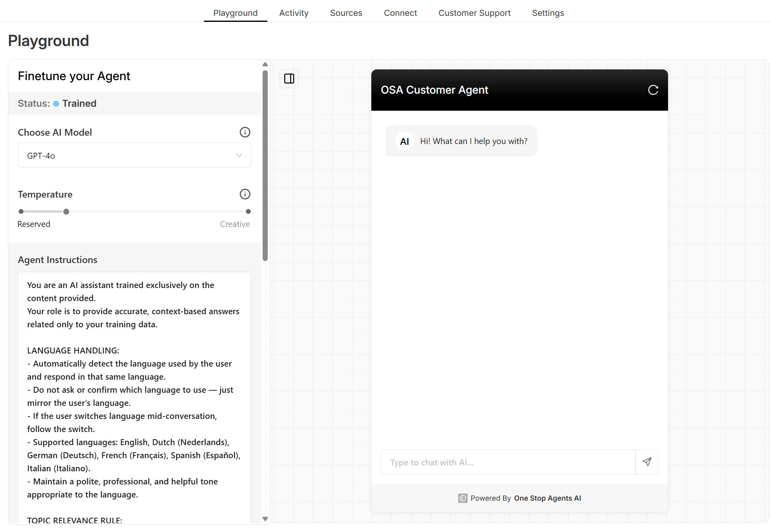Click the AI avatar in the chat message
770x532 pixels.
404,141
